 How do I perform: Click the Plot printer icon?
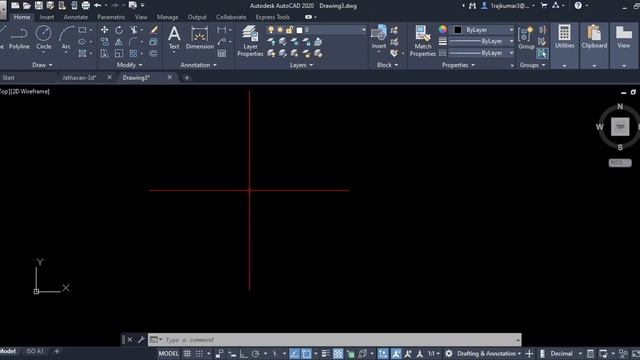(x=86, y=6)
